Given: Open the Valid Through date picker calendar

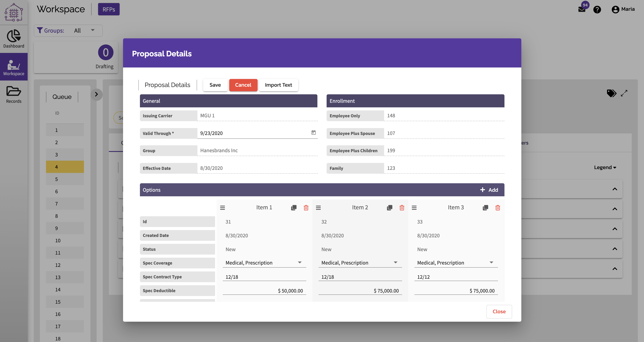Looking at the screenshot, I should coord(314,133).
